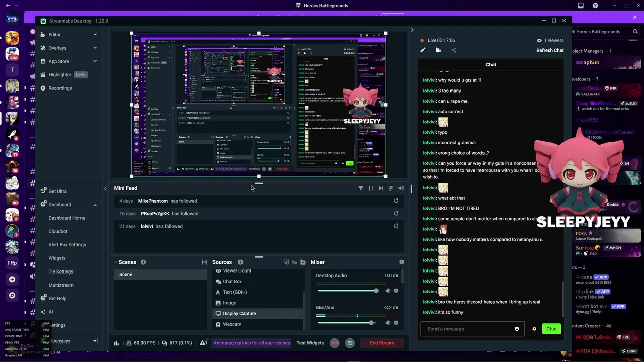Select the Chat Box source
The image size is (644, 362).
coord(257,281)
